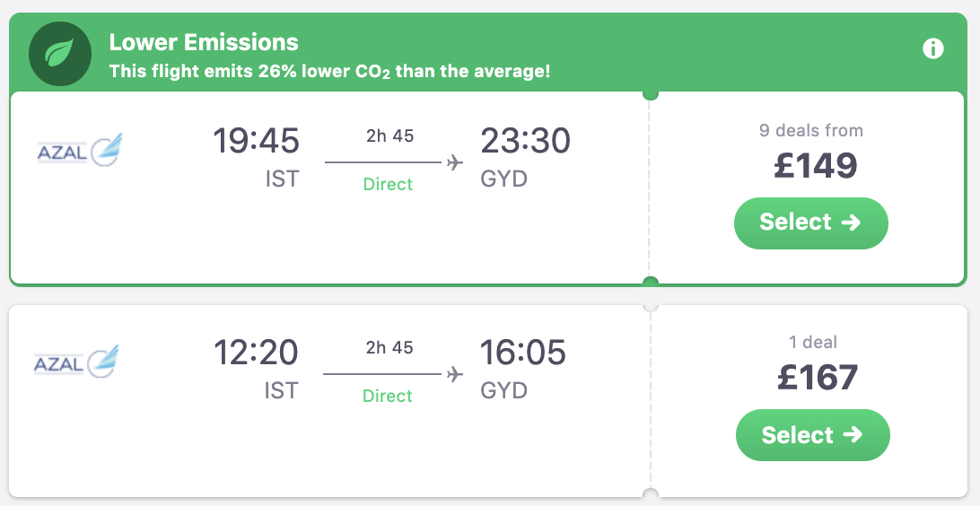980x506 pixels.
Task: Click the 19:45 departure time
Action: [x=256, y=141]
